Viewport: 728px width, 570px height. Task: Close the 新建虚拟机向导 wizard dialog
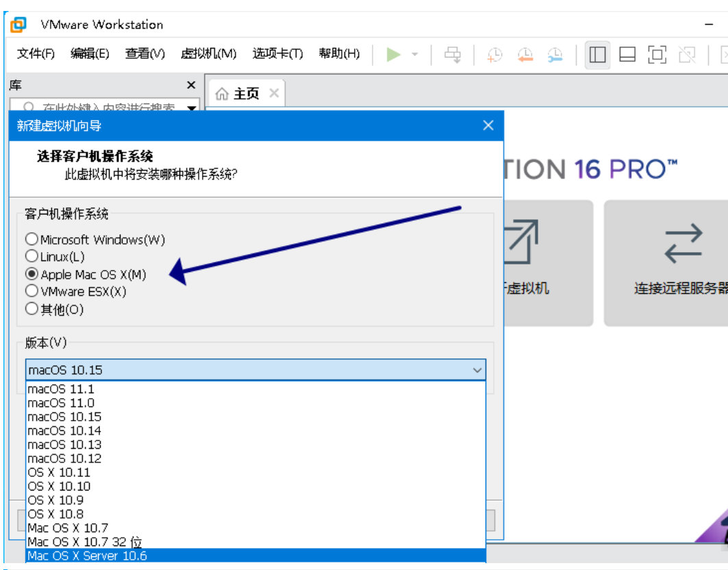point(488,125)
